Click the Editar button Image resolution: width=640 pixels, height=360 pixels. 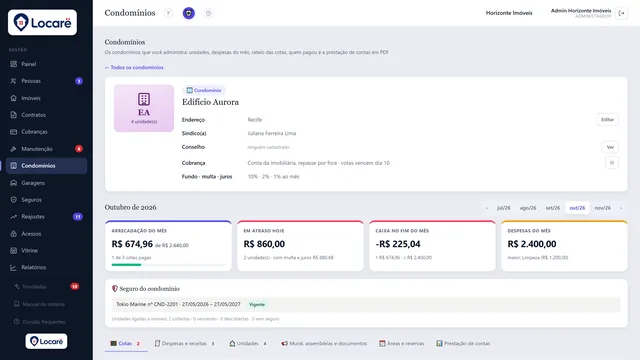pos(607,120)
